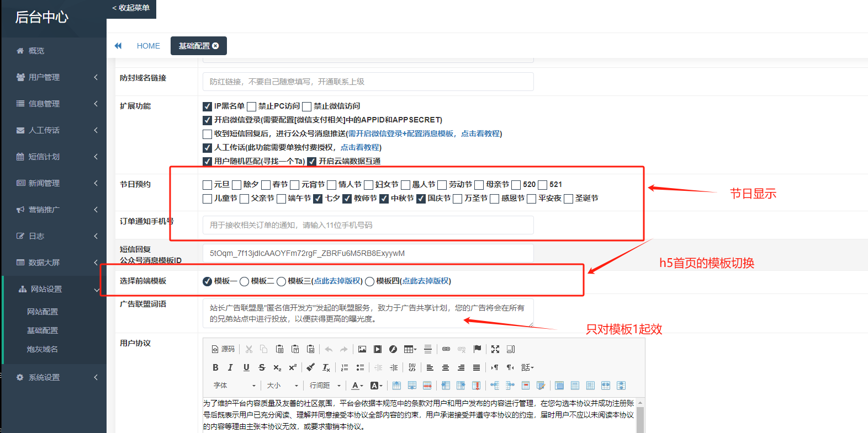Viewport: 868px width, 433px height.
Task: Open 炮灰域名 submenu item
Action: click(x=43, y=349)
